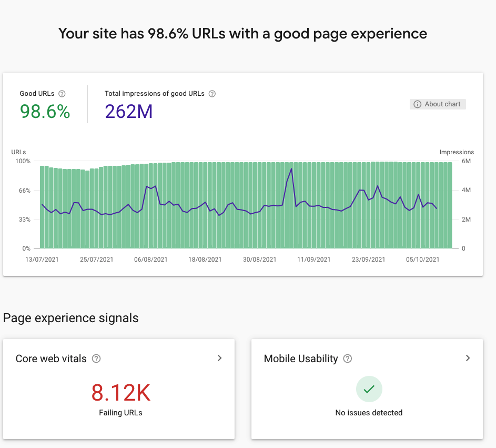Click the info icon inside About chart
The width and height of the screenshot is (496, 448).
point(418,104)
